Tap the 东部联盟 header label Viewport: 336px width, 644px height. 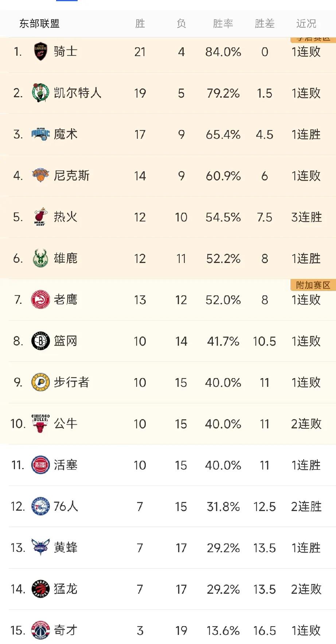click(39, 24)
